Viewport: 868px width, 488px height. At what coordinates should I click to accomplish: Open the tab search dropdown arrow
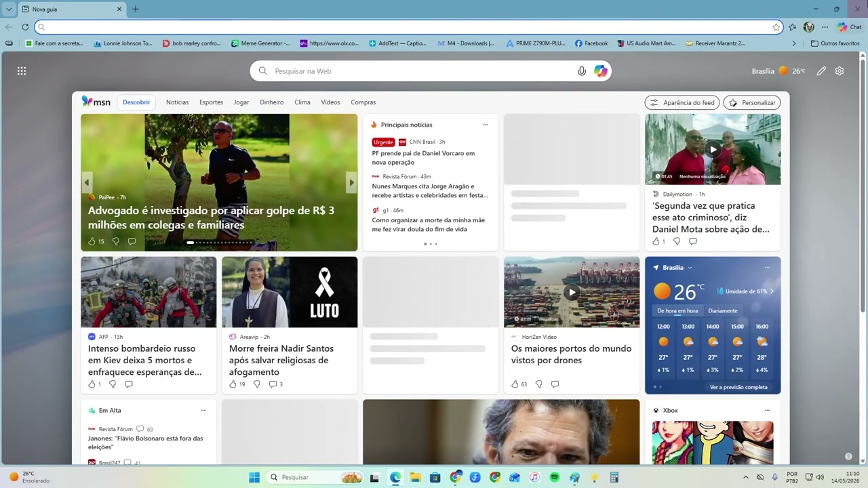point(9,9)
